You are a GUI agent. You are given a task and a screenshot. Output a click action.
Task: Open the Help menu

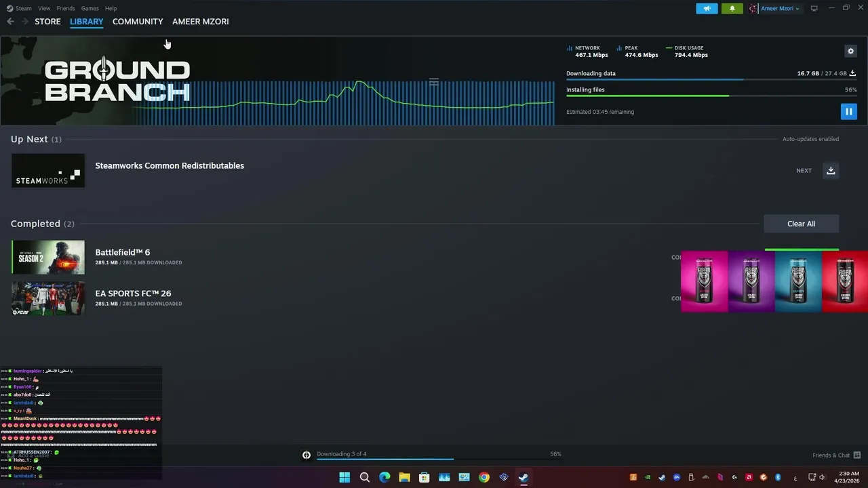[x=111, y=8]
